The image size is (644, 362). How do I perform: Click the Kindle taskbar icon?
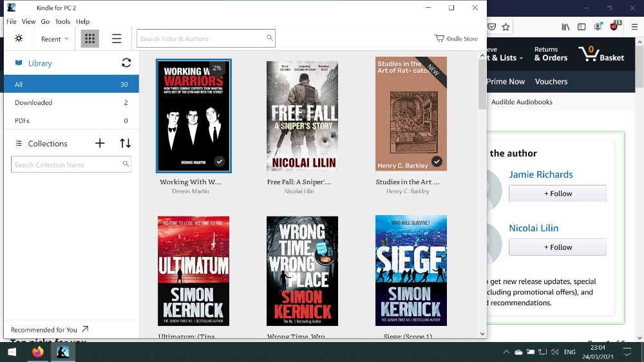pyautogui.click(x=63, y=352)
